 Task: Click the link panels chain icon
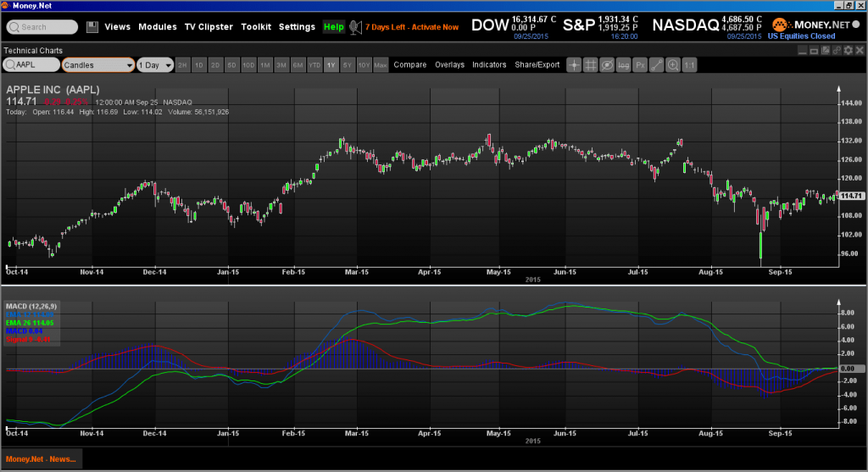(x=837, y=50)
